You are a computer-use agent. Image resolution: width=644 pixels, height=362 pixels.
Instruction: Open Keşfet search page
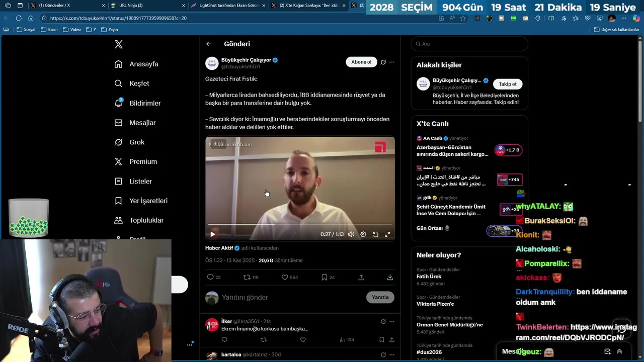132,83
